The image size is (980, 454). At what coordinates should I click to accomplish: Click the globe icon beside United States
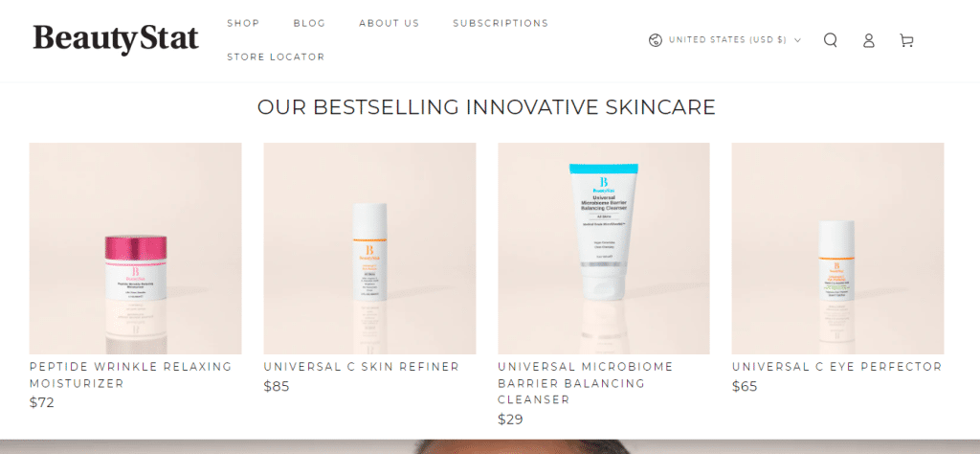[655, 40]
